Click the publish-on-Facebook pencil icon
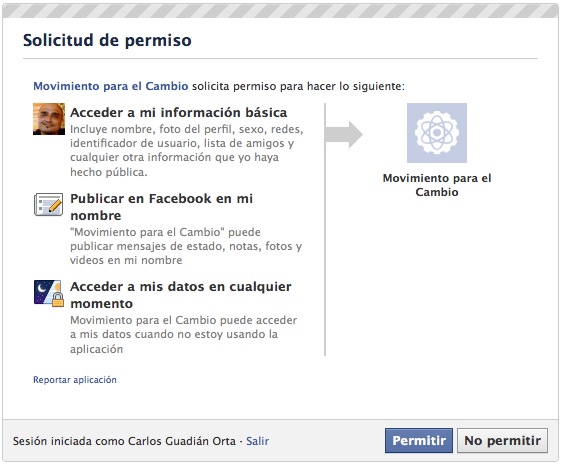This screenshot has width=561, height=466. [x=49, y=204]
